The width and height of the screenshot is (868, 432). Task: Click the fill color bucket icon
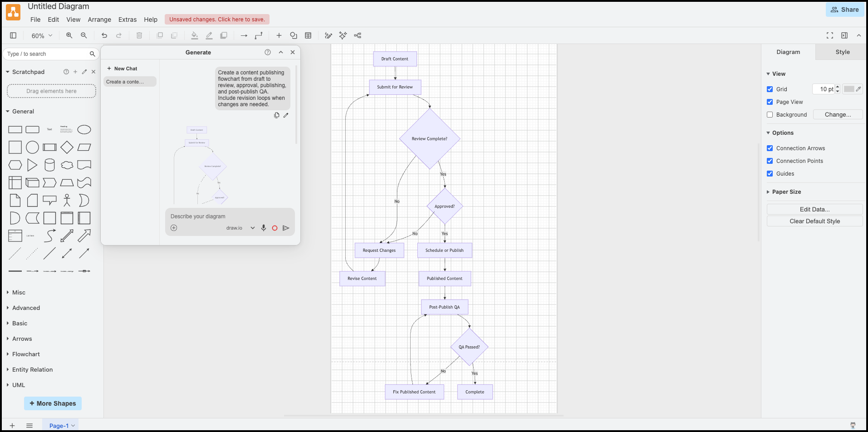tap(195, 35)
